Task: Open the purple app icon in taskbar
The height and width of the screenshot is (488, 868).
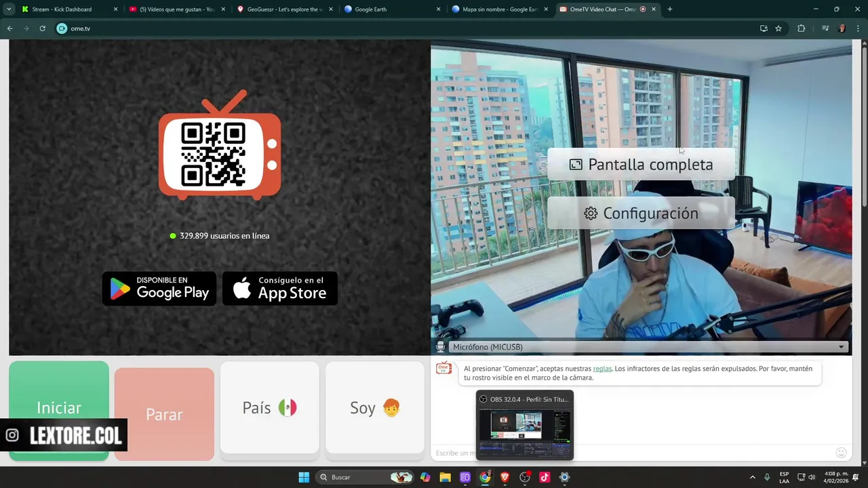Action: [x=465, y=477]
